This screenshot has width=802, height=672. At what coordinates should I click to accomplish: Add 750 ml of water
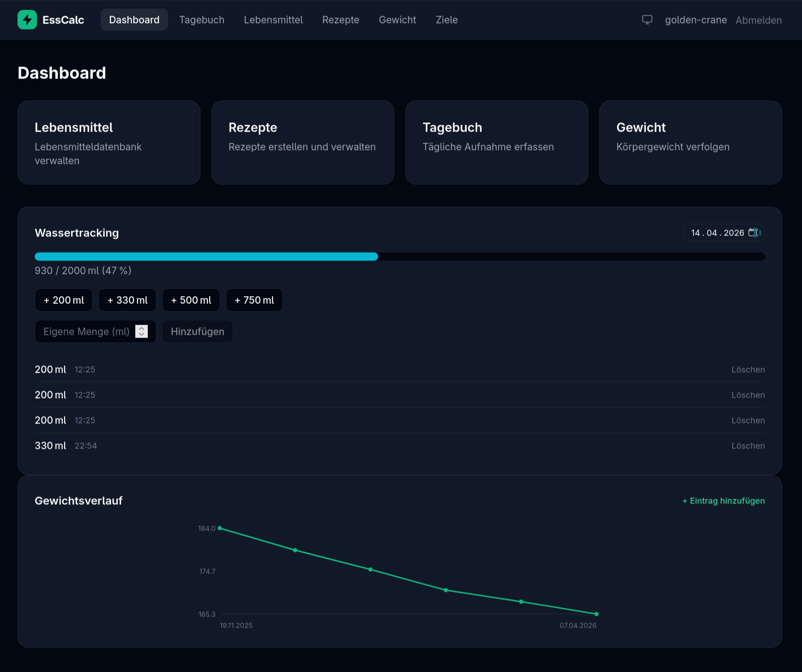point(254,300)
